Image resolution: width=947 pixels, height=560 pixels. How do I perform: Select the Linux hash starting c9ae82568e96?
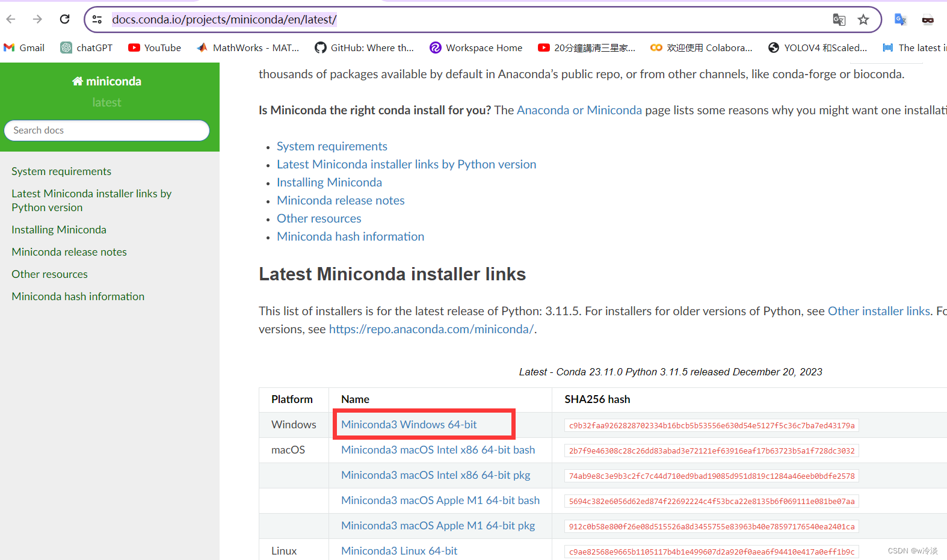click(712, 552)
